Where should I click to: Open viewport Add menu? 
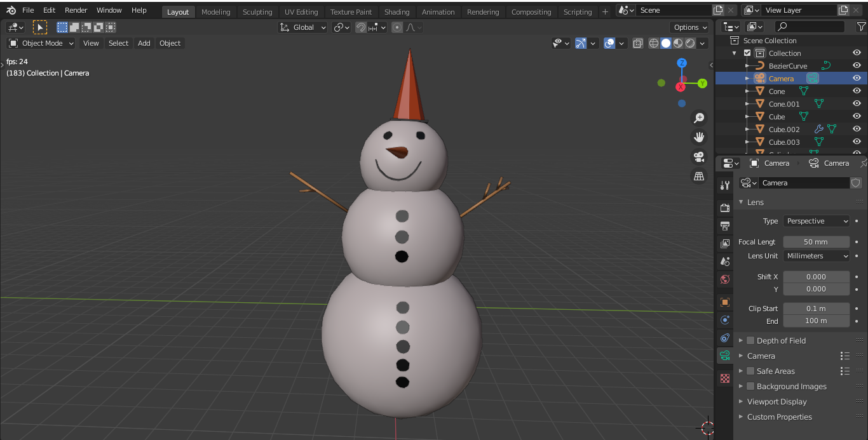[144, 43]
